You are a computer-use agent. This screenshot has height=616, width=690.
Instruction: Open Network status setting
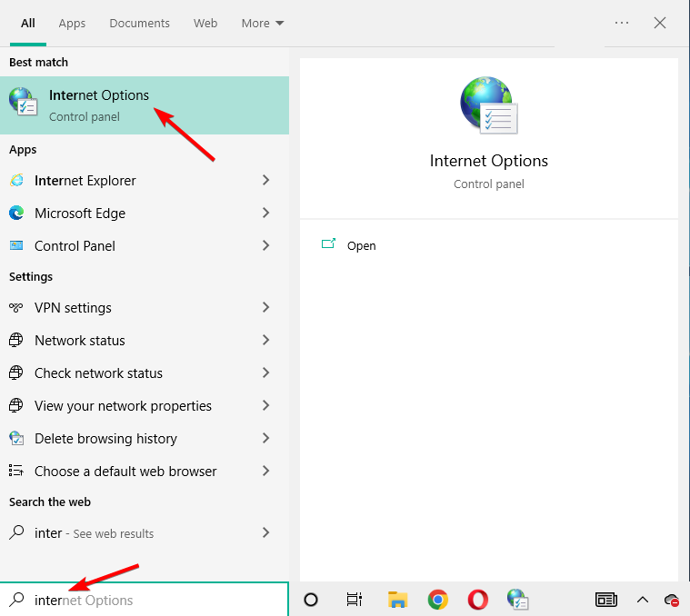(145, 340)
